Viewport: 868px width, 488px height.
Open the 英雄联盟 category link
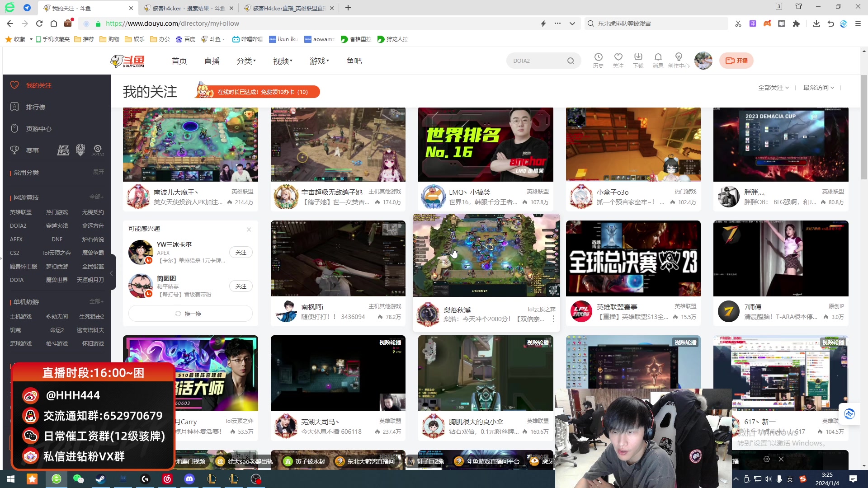click(21, 212)
